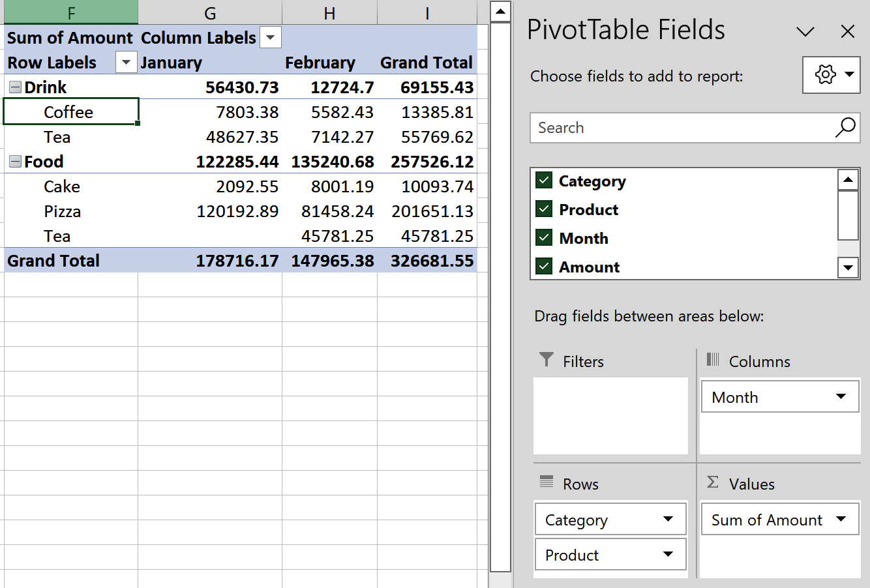Open the Product field dropdown in Rows area
Screen dimensions: 870x588
click(x=668, y=554)
